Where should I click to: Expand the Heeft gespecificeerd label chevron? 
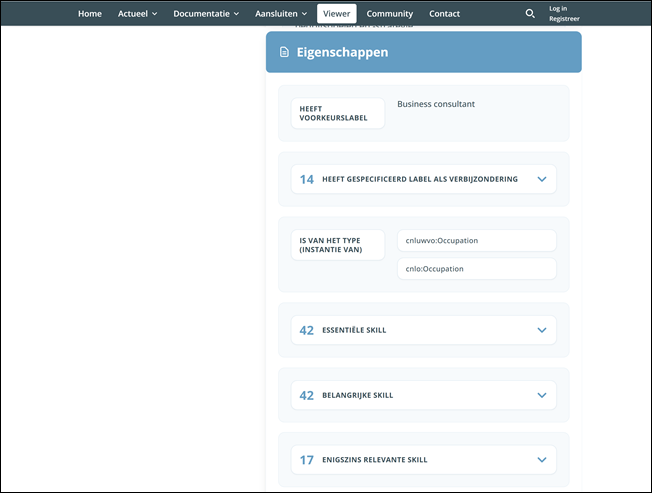[x=541, y=180]
